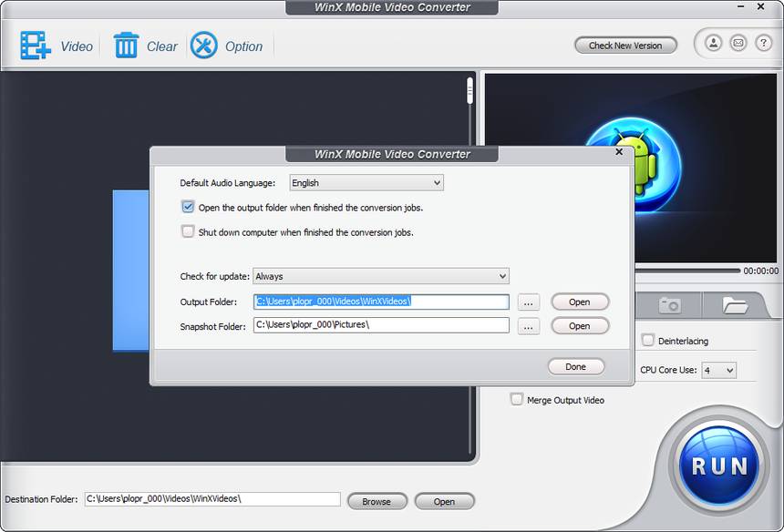The height and width of the screenshot is (532, 784).
Task: Open the Option wrench icon
Action: pos(204,46)
